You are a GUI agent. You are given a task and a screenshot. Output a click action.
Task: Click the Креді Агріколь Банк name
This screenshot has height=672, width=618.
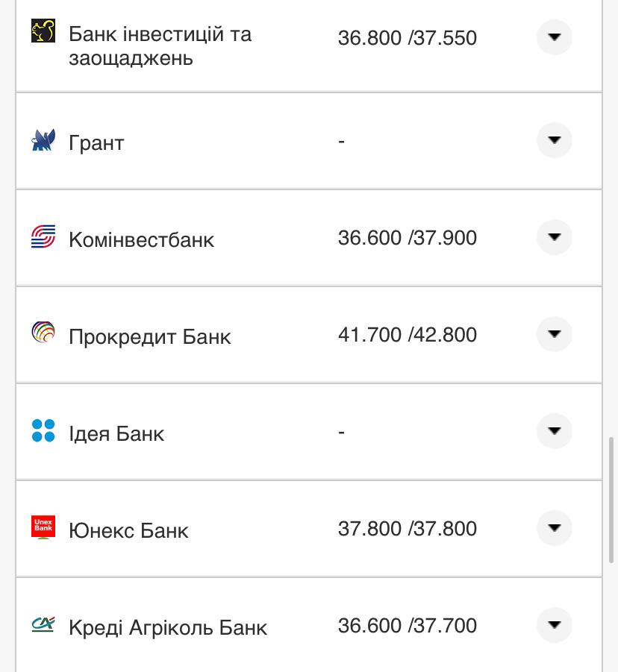(x=167, y=627)
